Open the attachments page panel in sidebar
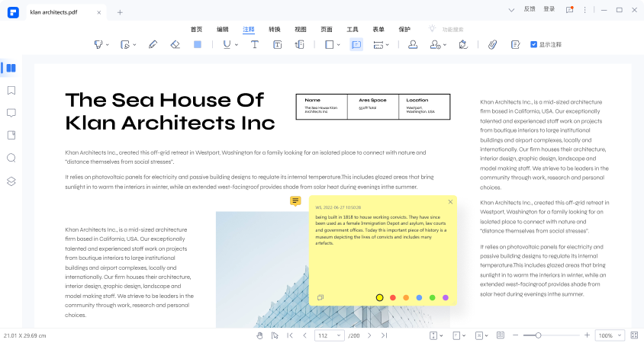This screenshot has width=644, height=343. tap(11, 135)
